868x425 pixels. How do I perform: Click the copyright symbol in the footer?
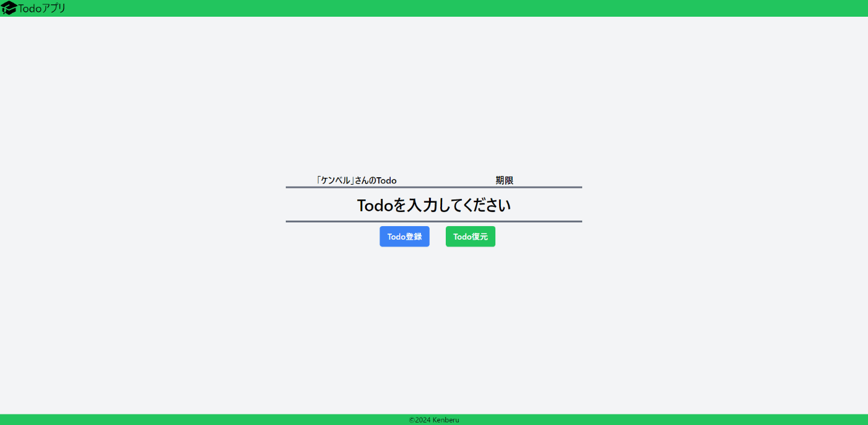412,420
